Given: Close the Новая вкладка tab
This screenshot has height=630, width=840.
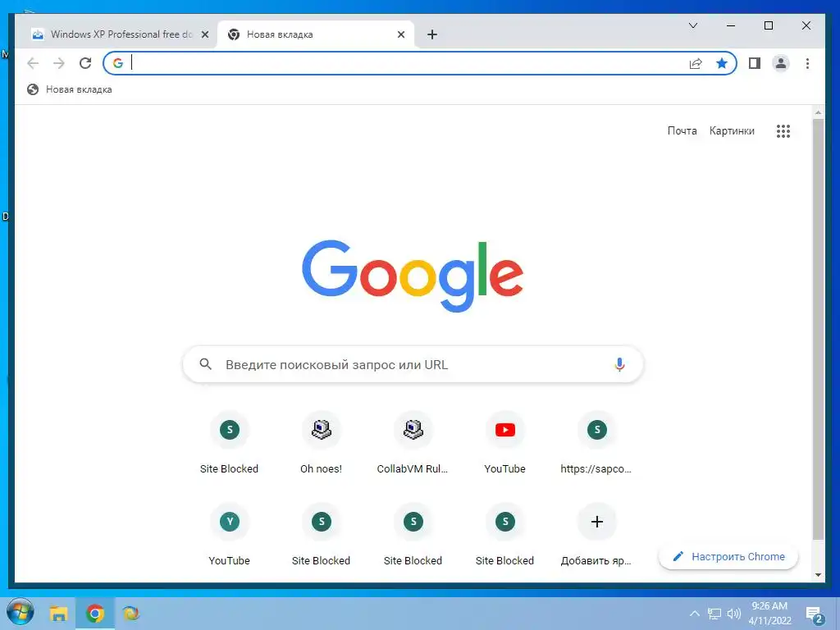Looking at the screenshot, I should pyautogui.click(x=400, y=34).
